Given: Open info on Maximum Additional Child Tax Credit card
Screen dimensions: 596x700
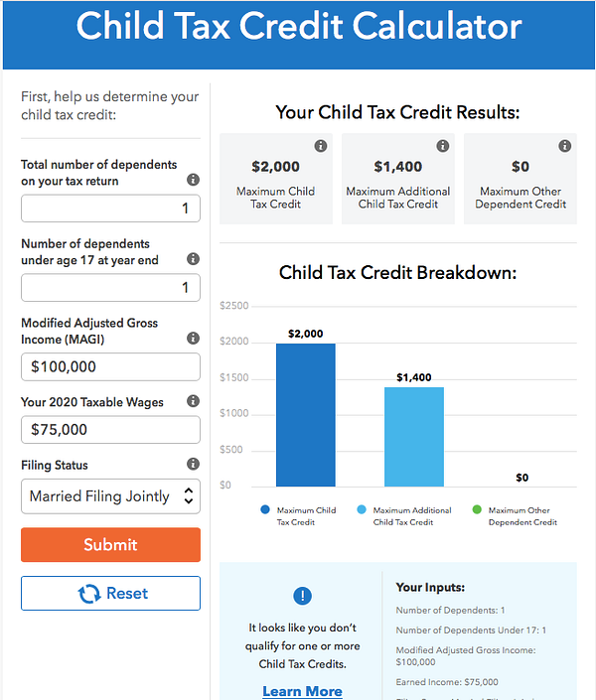Looking at the screenshot, I should pyautogui.click(x=442, y=146).
